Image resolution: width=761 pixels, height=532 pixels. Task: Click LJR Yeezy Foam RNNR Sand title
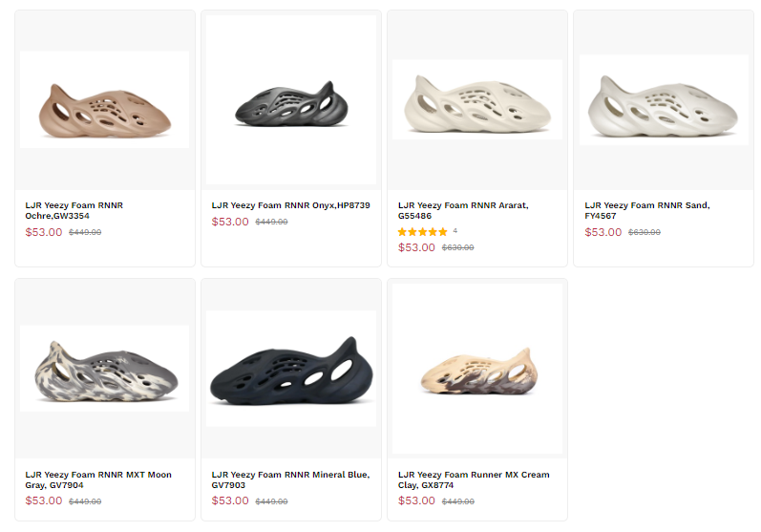click(x=647, y=210)
